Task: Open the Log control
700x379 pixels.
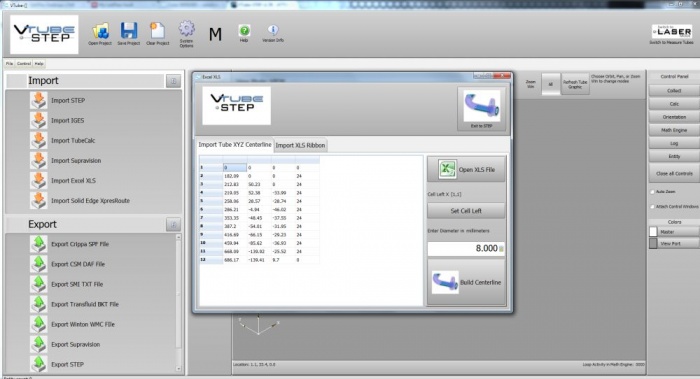Action: click(x=674, y=143)
